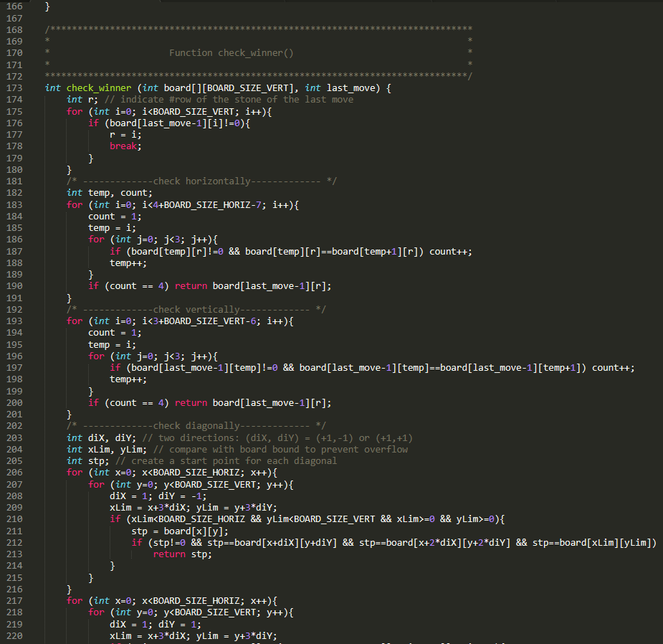The image size is (663, 644).
Task: Click 'count++;' at end of line 197
Action: (613, 368)
